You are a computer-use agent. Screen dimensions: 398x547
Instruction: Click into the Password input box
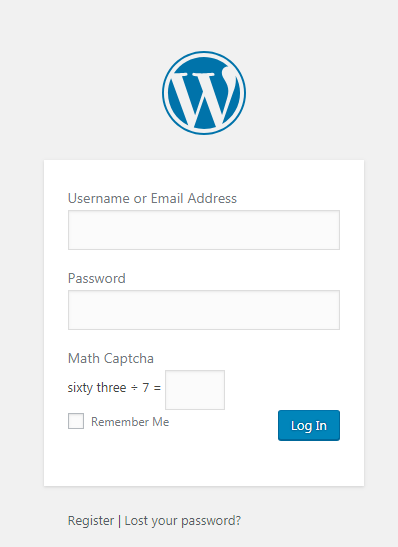tap(204, 310)
